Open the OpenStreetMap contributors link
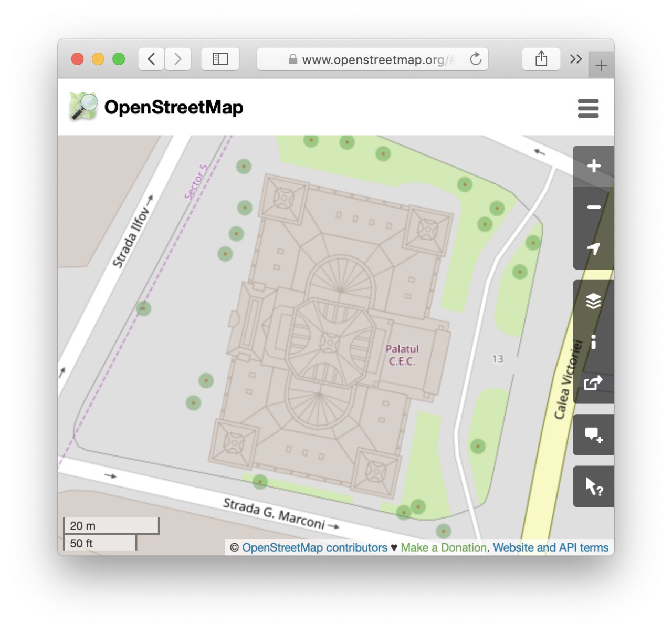 pyautogui.click(x=314, y=547)
